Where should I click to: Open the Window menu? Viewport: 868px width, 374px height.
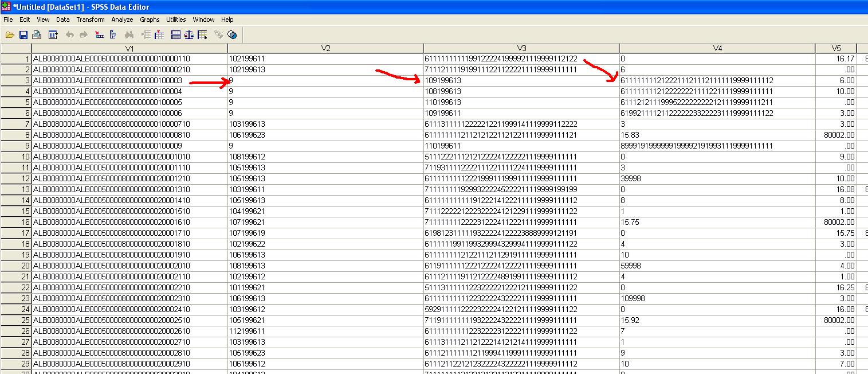click(x=203, y=20)
